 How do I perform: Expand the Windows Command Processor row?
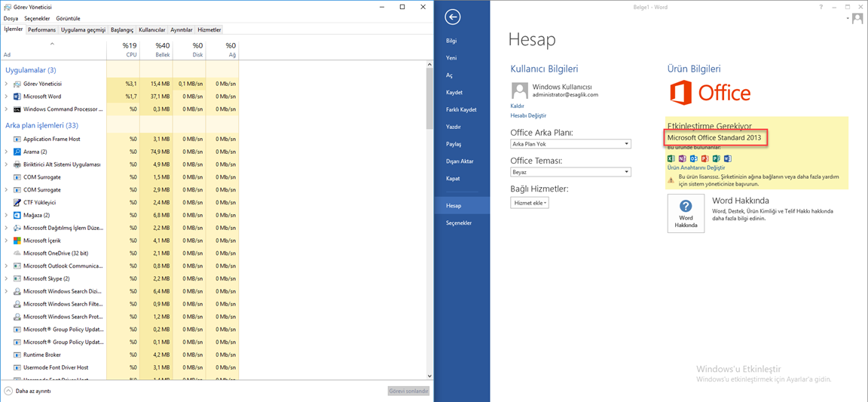coord(6,109)
